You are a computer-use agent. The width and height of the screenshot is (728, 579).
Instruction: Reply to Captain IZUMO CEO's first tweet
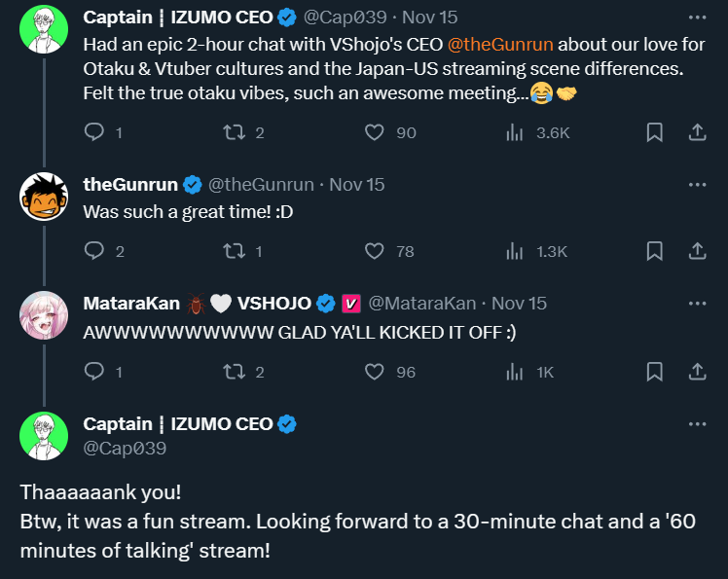94,132
